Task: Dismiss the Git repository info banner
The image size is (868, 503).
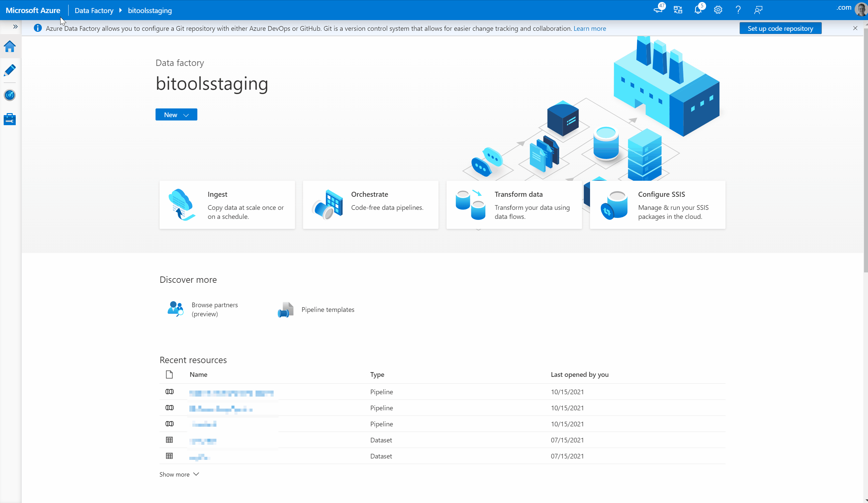Action: point(855,28)
